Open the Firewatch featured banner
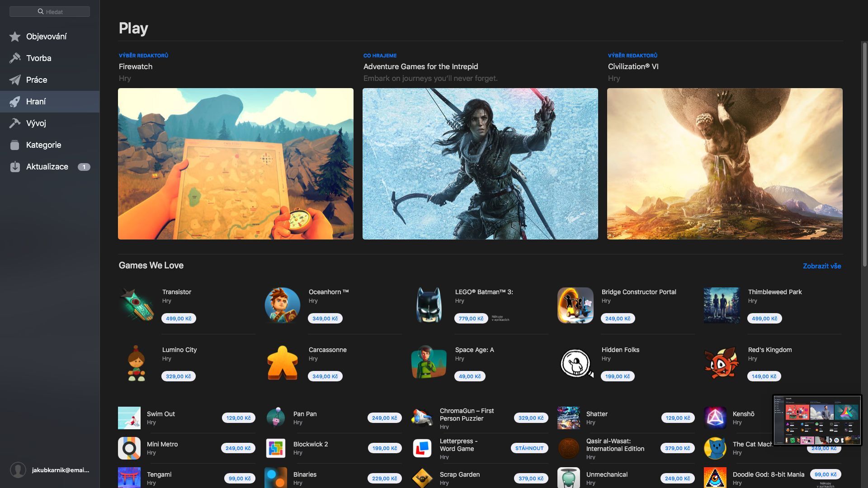The width and height of the screenshot is (868, 488). [236, 164]
